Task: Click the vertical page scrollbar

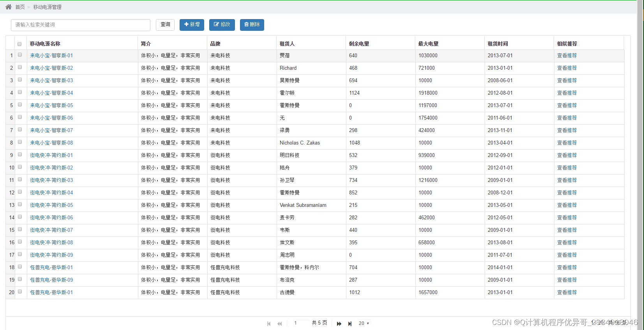Action: click(640, 165)
